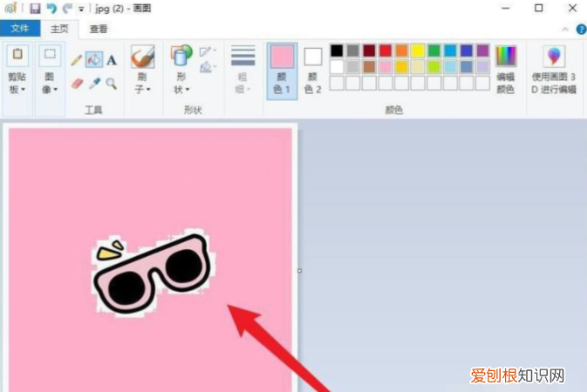Click the Select rectangle icon
The image size is (587, 392).
pos(50,56)
